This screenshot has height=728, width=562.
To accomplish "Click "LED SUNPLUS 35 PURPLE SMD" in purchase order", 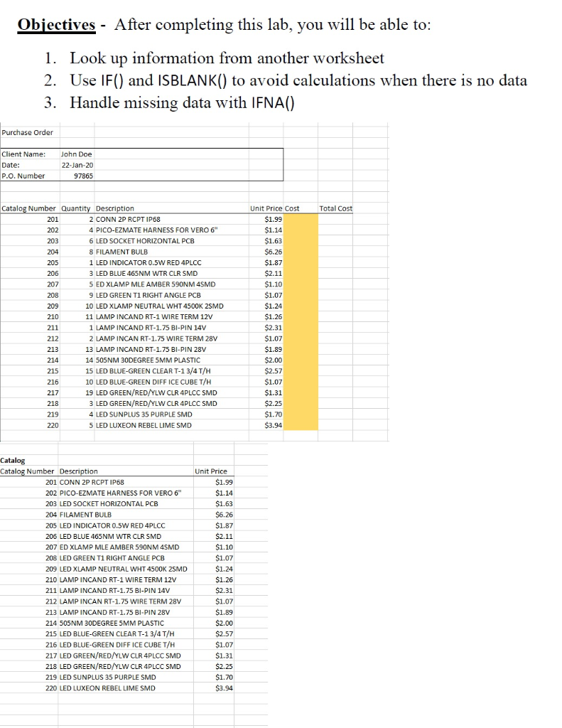I will (x=144, y=414).
